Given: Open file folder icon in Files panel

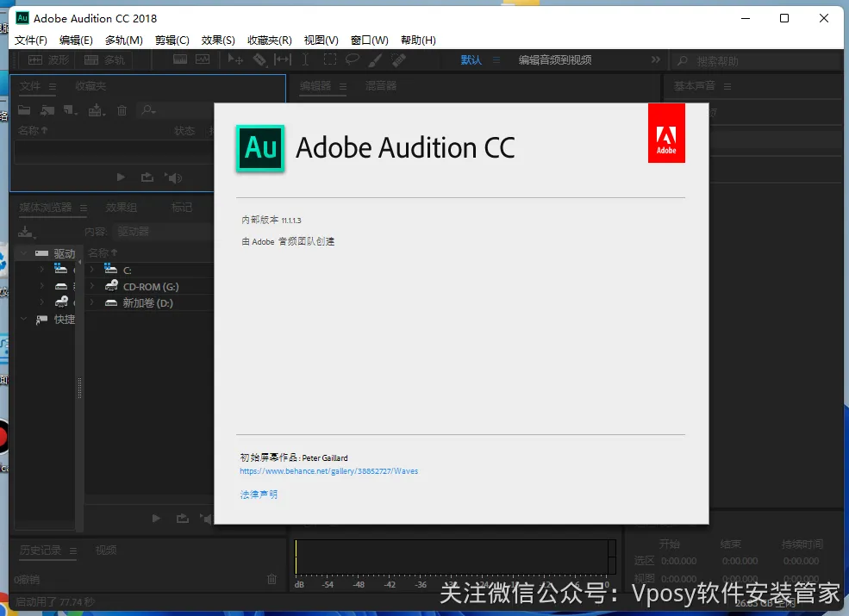Looking at the screenshot, I should tap(24, 110).
